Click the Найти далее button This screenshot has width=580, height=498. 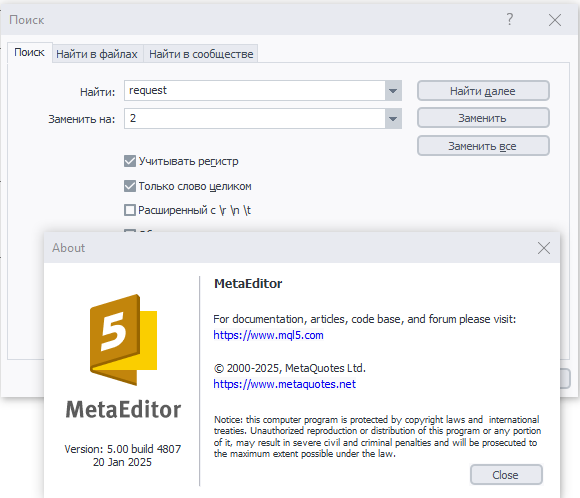483,91
